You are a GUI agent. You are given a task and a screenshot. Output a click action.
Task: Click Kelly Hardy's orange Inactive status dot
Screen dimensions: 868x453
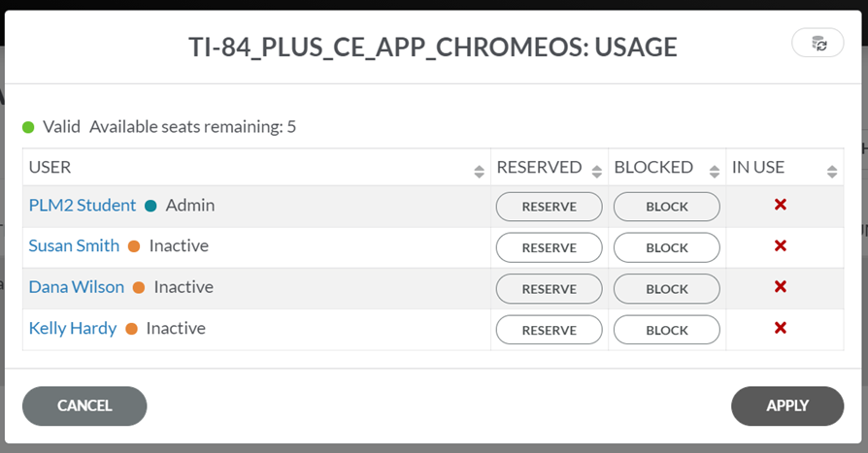tap(131, 329)
